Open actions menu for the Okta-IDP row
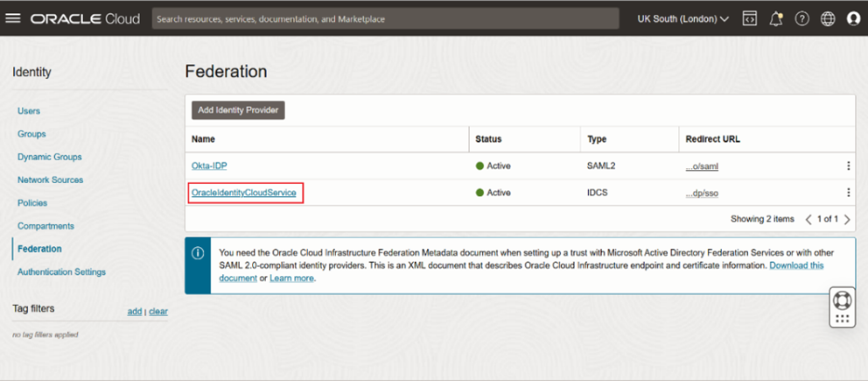Screen dimensions: 868x381 click(849, 166)
